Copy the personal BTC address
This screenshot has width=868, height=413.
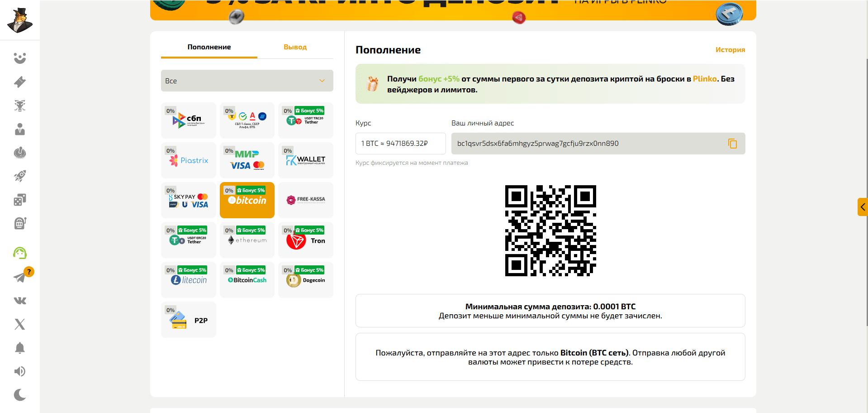point(732,144)
